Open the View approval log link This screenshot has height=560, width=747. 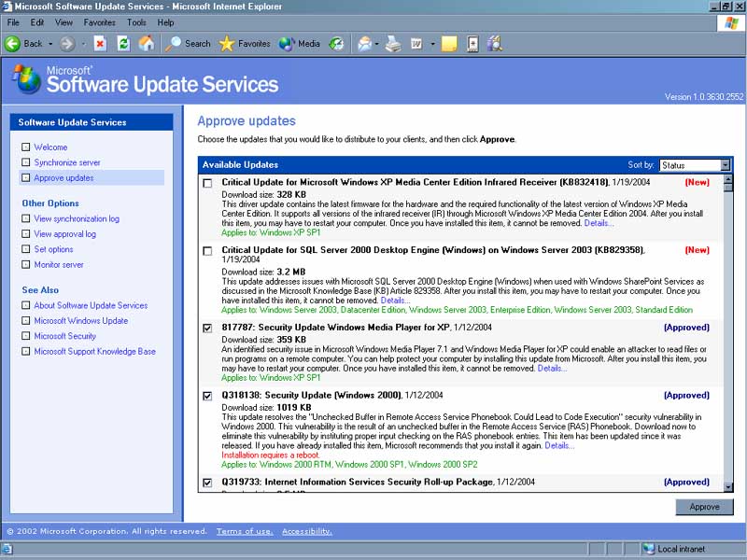click(64, 234)
